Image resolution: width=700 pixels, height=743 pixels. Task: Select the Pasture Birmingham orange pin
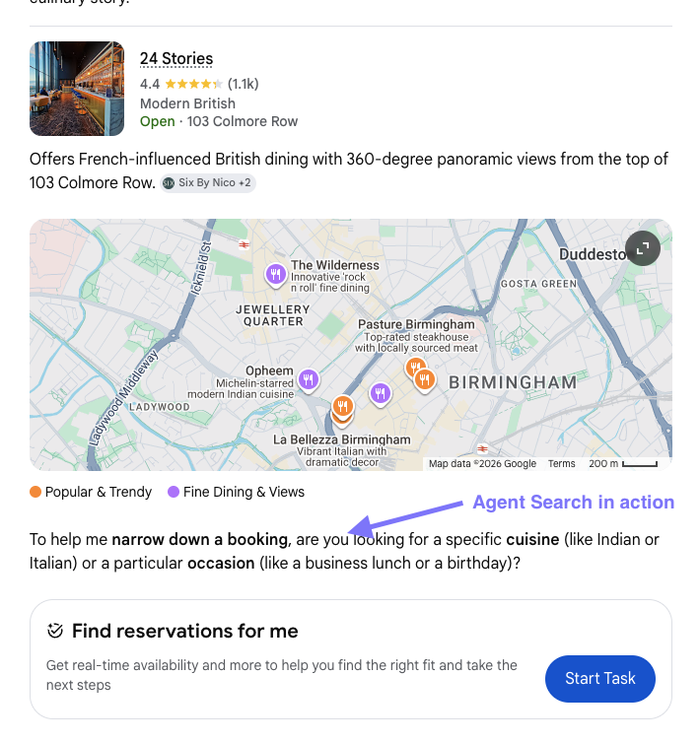[x=415, y=369]
